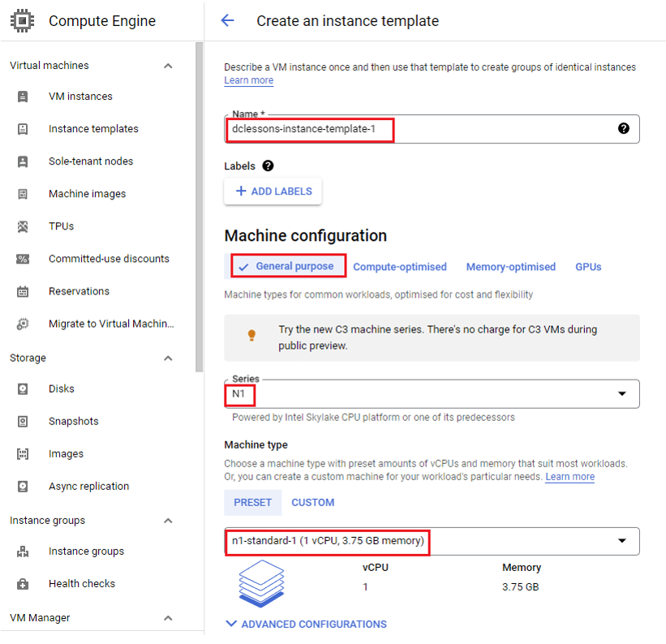The image size is (666, 644).
Task: Open the n1-standard-1 machine type dropdown
Action: pyautogui.click(x=432, y=541)
